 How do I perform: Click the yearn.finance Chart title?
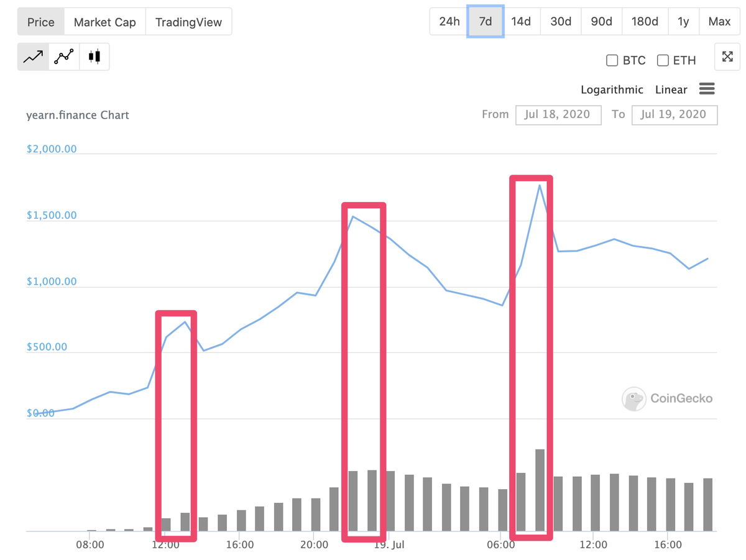tap(78, 115)
